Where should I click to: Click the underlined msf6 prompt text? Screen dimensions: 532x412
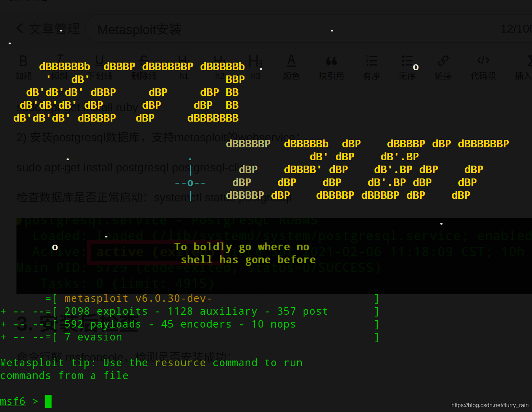(13, 401)
